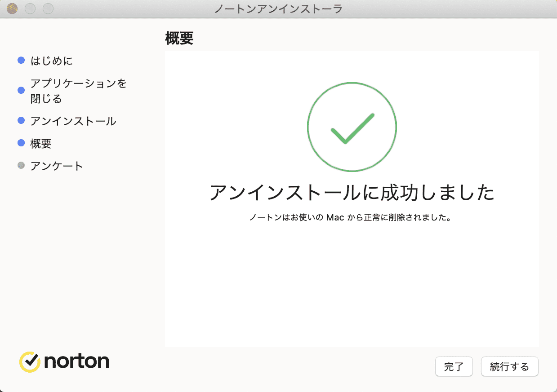Click the ノートンはお使いの Mac から正常に削除されました message
Image resolution: width=557 pixels, height=392 pixels.
point(350,218)
